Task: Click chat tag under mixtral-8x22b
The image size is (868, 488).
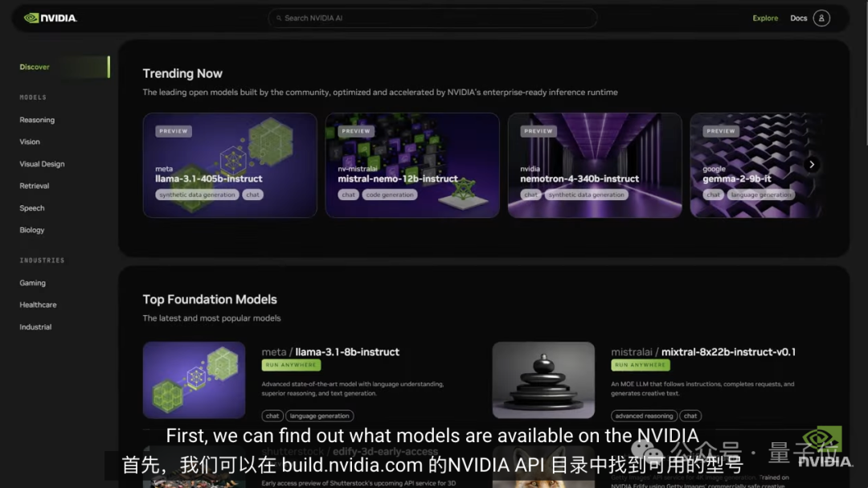Action: click(x=690, y=416)
